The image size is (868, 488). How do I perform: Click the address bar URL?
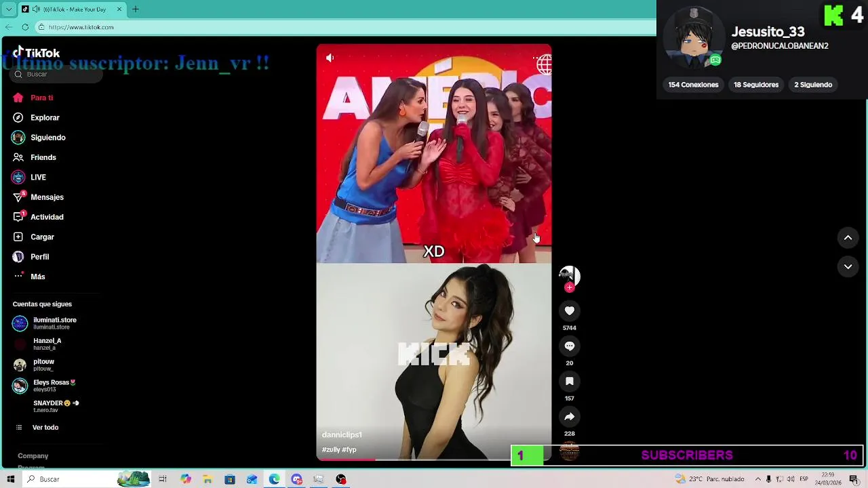click(81, 27)
